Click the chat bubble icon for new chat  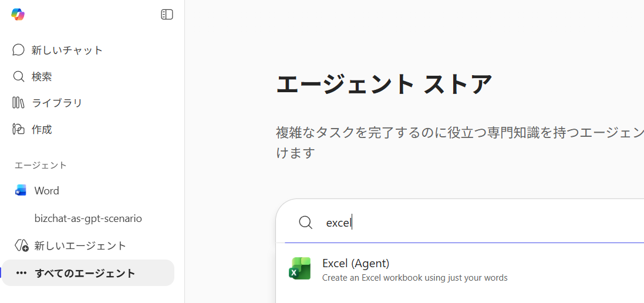(x=18, y=50)
